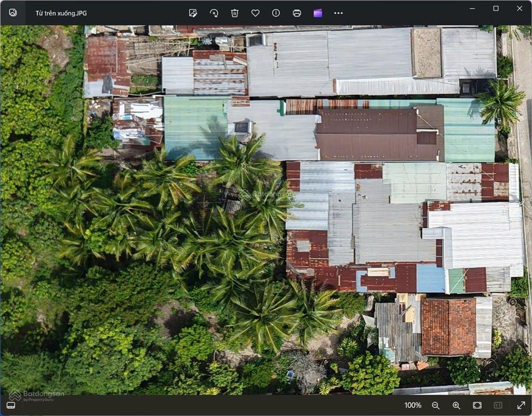Open the Edit image tool

(x=193, y=13)
